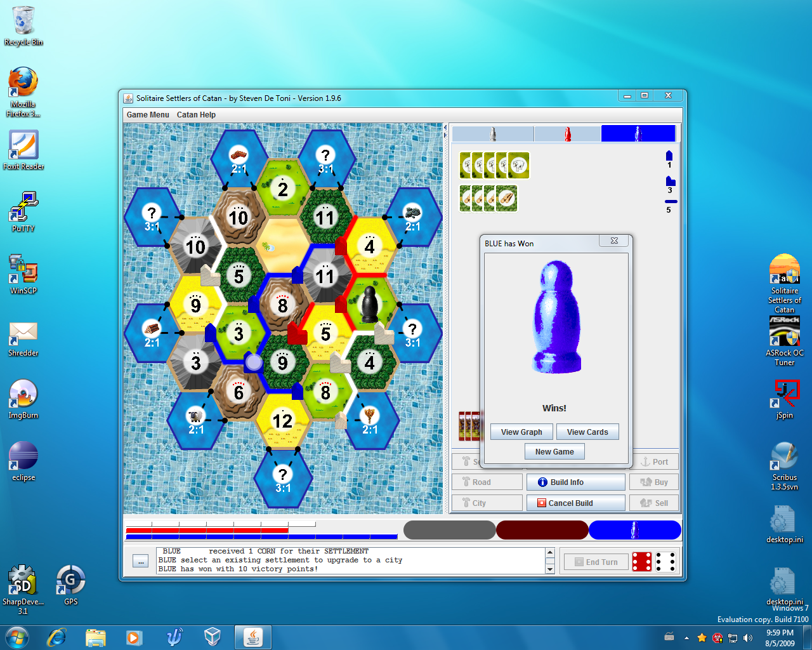
Task: Click the game log scroll-up arrow
Action: (550, 552)
